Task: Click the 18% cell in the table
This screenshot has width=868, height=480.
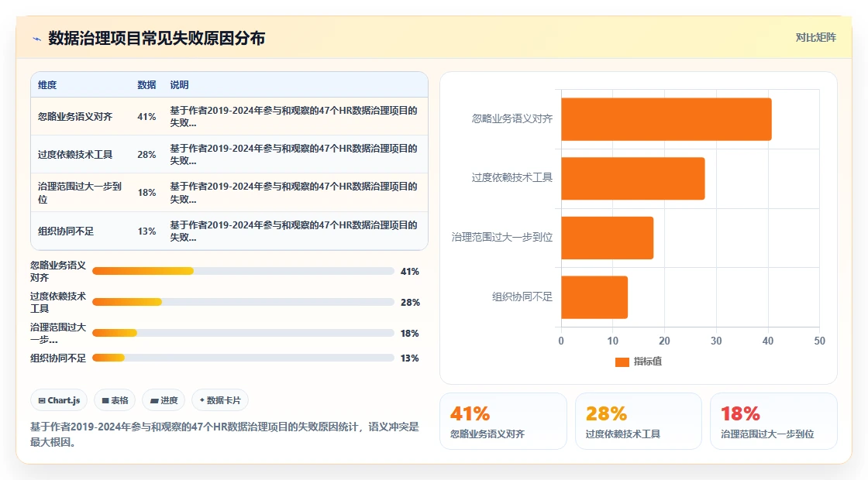Action: 146,193
